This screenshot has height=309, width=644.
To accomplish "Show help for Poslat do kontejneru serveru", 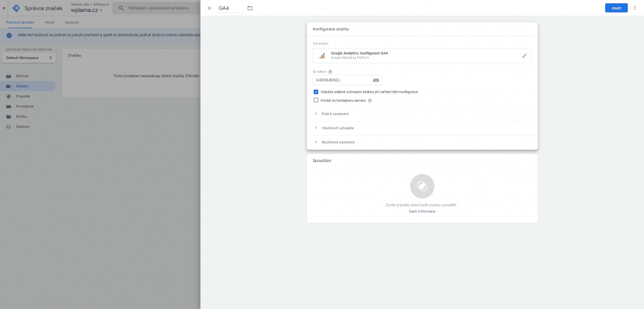I will (370, 100).
